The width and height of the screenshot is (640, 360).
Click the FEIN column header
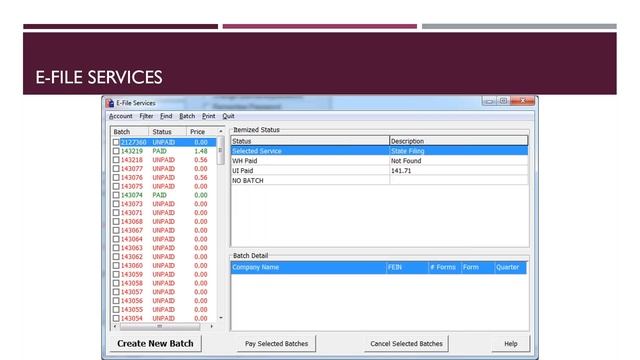tap(407, 267)
